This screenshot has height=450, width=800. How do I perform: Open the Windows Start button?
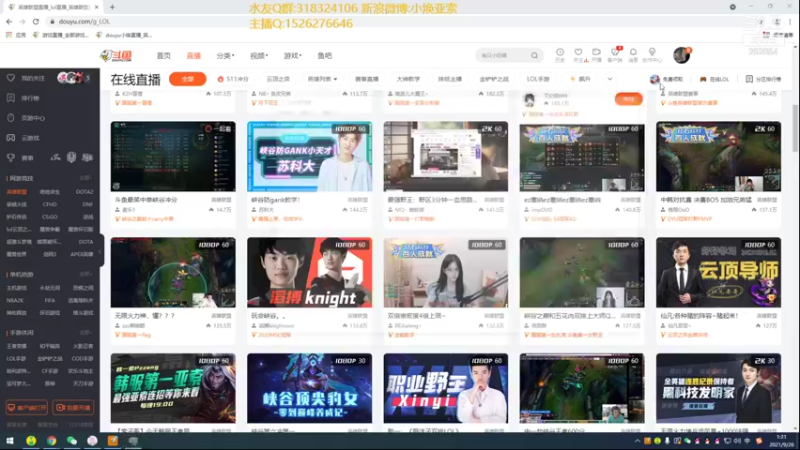10,441
